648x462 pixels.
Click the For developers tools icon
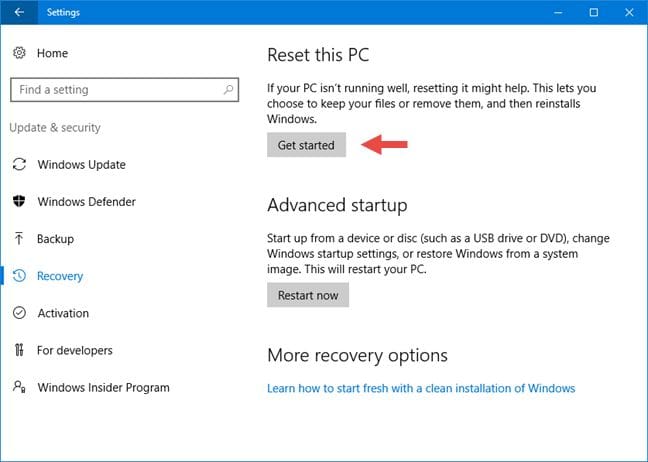coord(19,350)
